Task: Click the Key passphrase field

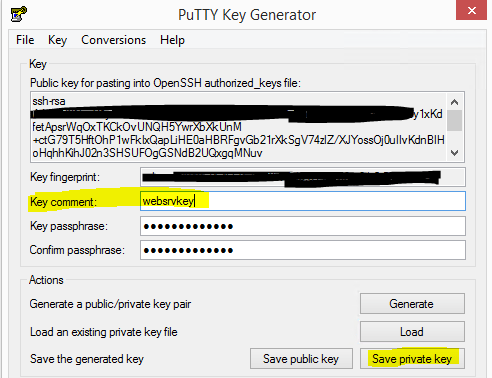Action: tap(303, 226)
